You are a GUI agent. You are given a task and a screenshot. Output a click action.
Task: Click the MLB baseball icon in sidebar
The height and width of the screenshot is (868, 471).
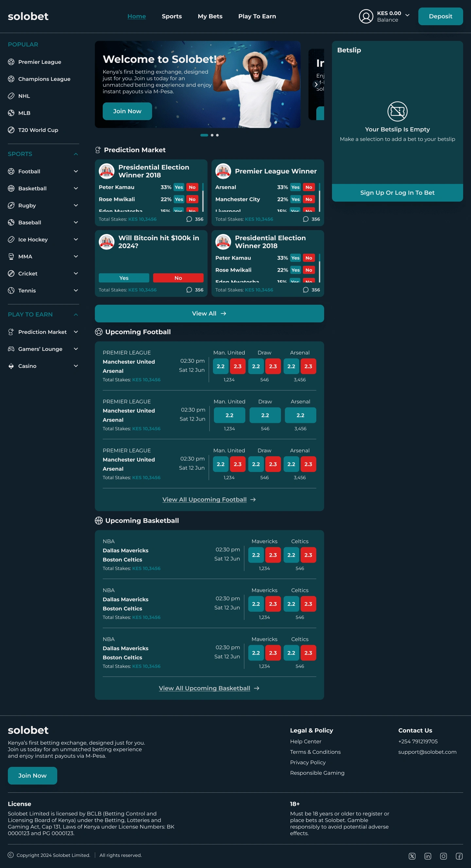pos(11,113)
